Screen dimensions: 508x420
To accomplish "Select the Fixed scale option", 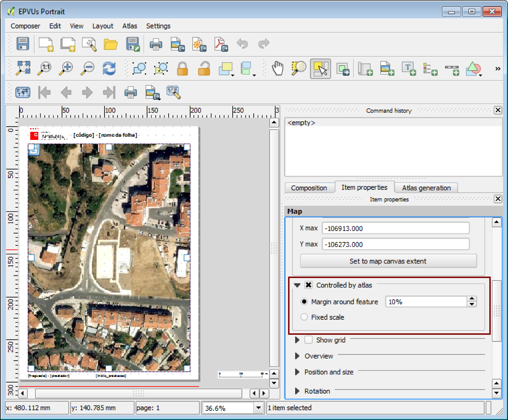I will (x=304, y=317).
